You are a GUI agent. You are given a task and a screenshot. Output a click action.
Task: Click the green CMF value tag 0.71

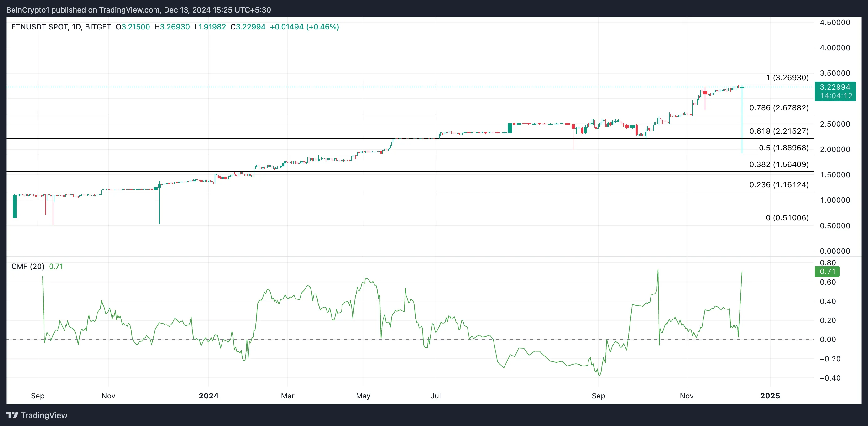click(x=827, y=272)
